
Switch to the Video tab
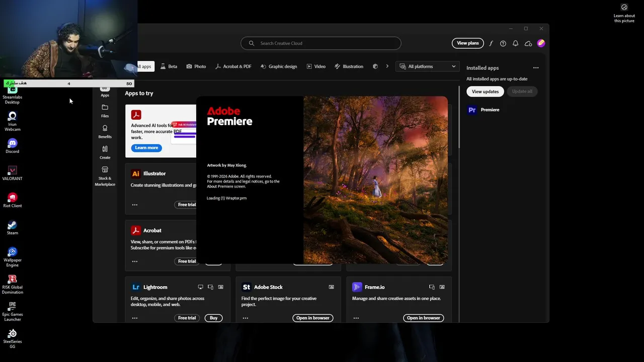(x=316, y=66)
